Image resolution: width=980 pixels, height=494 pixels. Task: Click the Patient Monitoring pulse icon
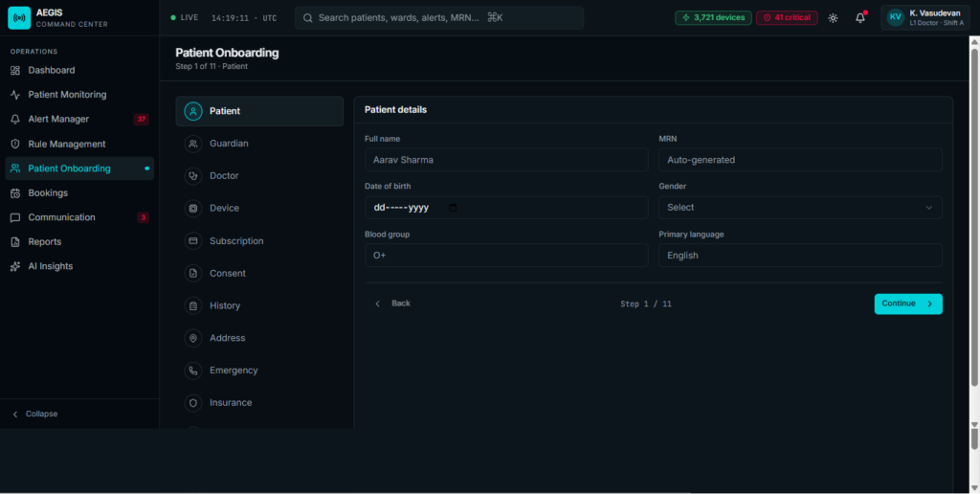[x=15, y=95]
